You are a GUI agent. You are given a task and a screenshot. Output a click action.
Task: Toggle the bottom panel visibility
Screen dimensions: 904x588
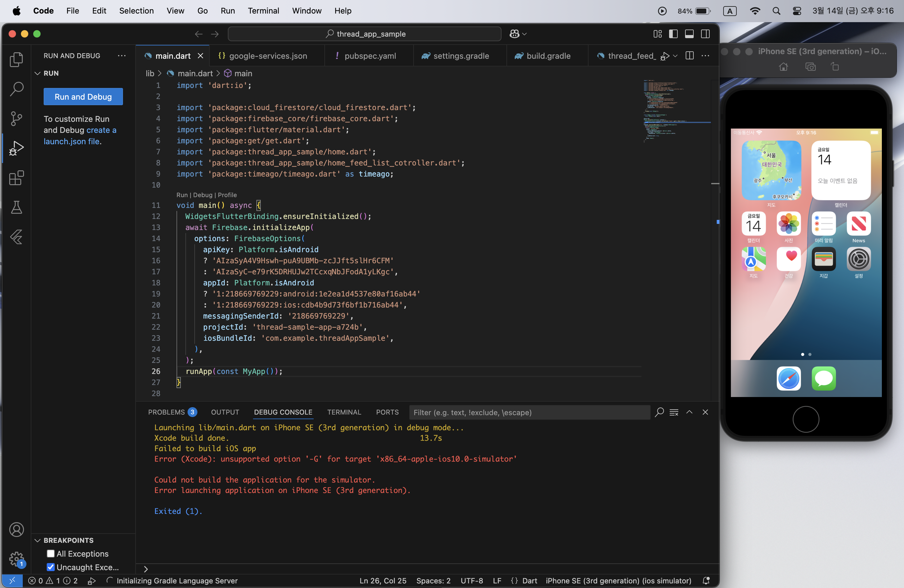689,34
